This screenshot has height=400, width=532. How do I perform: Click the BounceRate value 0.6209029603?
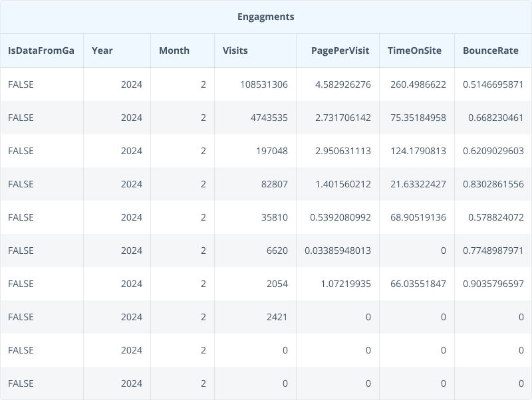[x=493, y=151]
